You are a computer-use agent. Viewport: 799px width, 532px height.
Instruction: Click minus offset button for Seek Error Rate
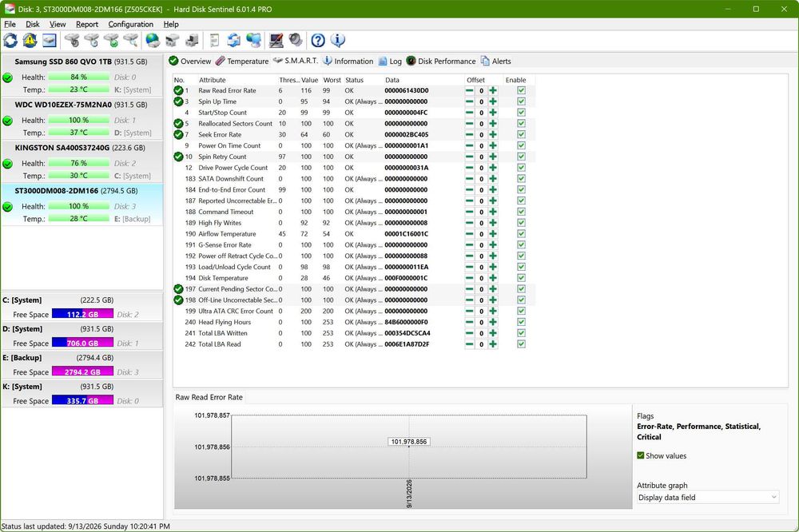click(469, 134)
